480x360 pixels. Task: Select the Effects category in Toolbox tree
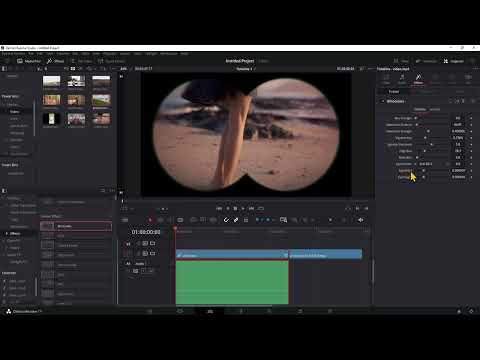coord(15,233)
